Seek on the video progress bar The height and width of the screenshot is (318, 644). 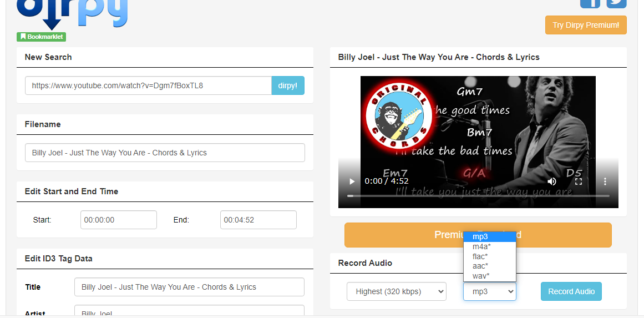pyautogui.click(x=478, y=196)
